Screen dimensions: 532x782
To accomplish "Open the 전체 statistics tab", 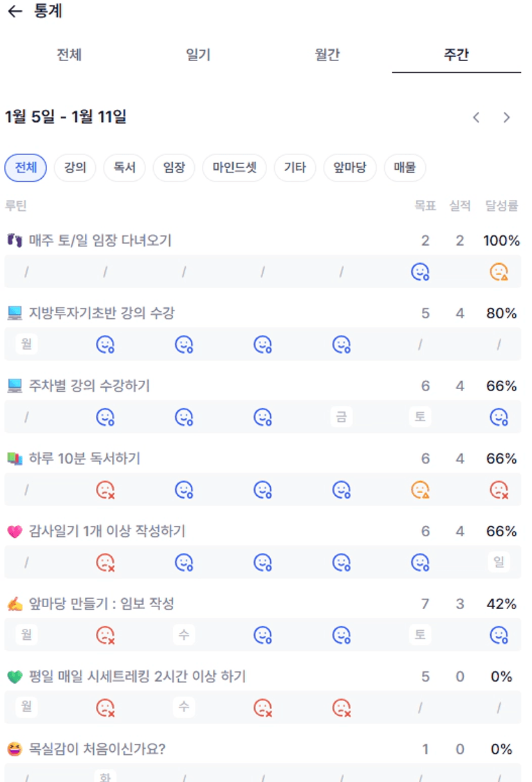I will [x=69, y=55].
